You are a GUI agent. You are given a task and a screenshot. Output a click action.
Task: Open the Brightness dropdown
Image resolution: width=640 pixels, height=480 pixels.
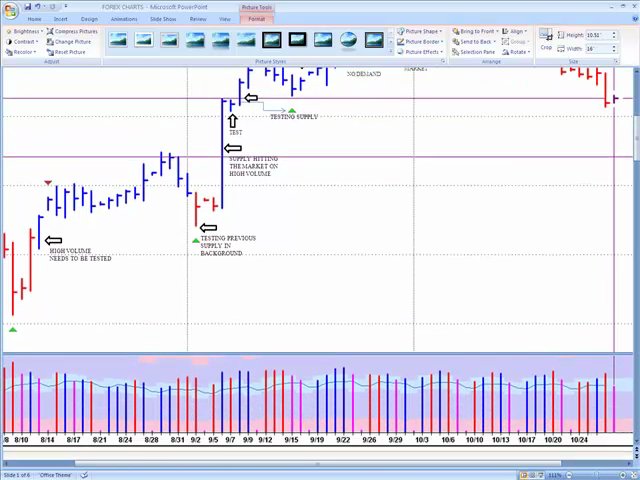point(24,31)
